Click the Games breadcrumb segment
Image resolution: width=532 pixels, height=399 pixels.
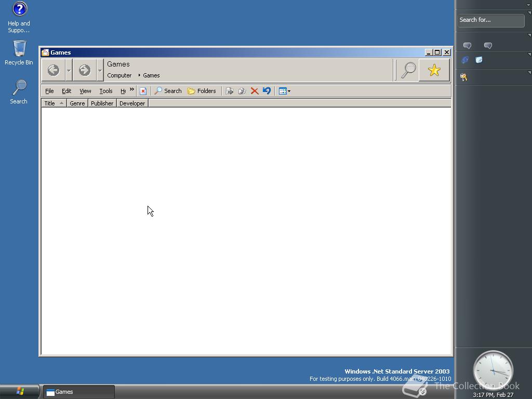(x=151, y=75)
